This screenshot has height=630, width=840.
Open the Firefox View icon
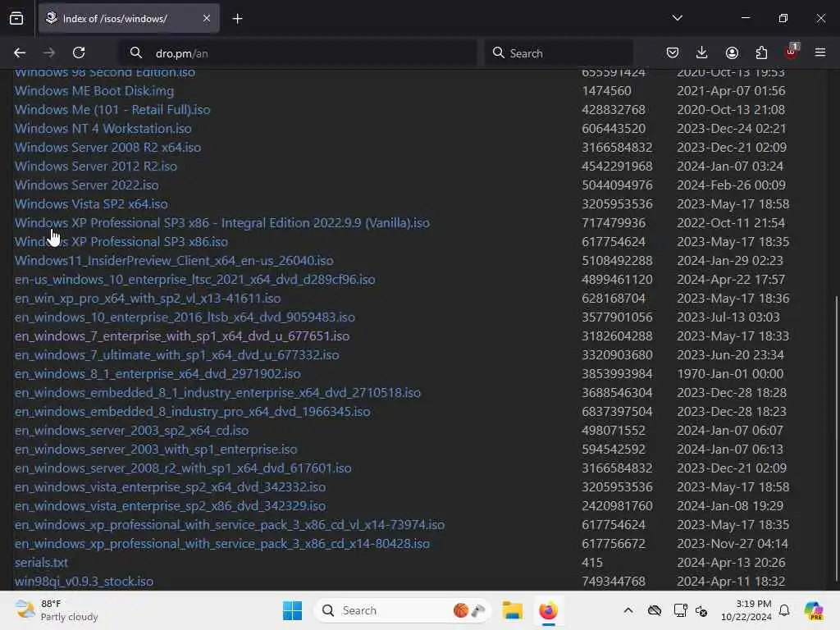click(16, 18)
